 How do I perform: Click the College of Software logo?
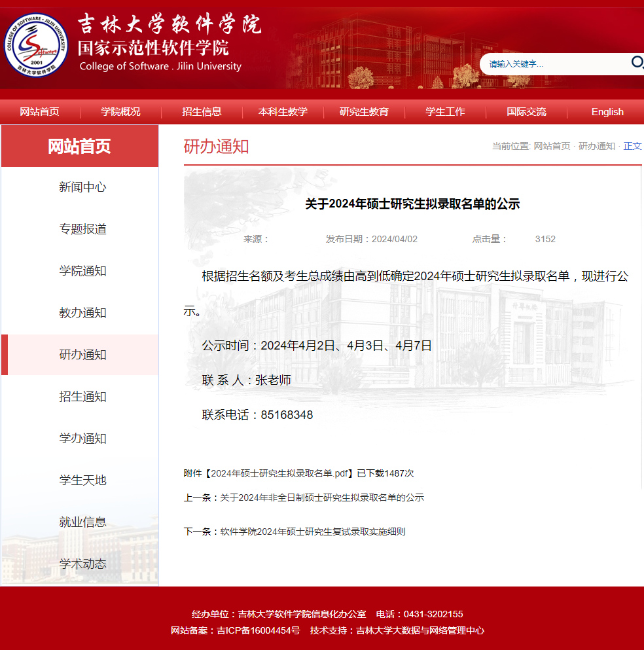[35, 45]
